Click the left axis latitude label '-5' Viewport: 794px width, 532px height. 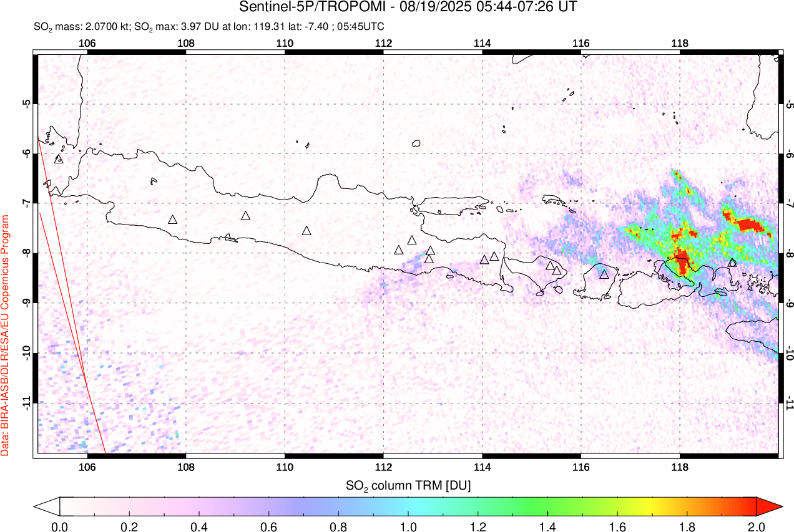tap(27, 104)
